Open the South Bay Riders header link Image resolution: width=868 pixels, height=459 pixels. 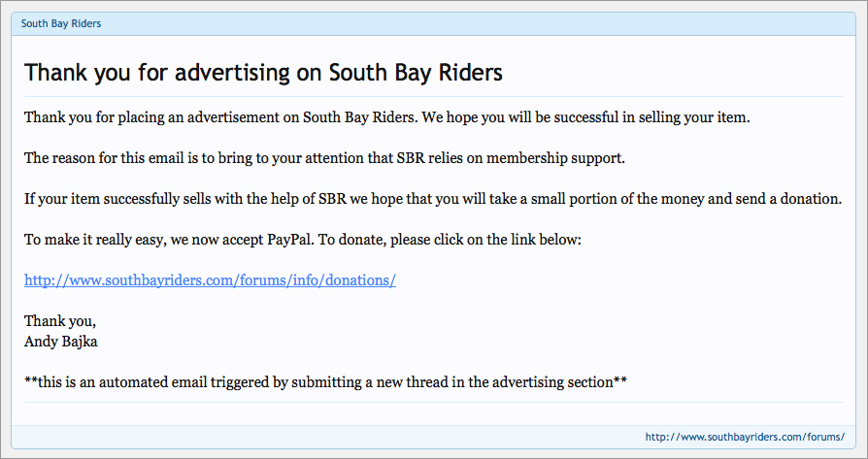click(61, 24)
